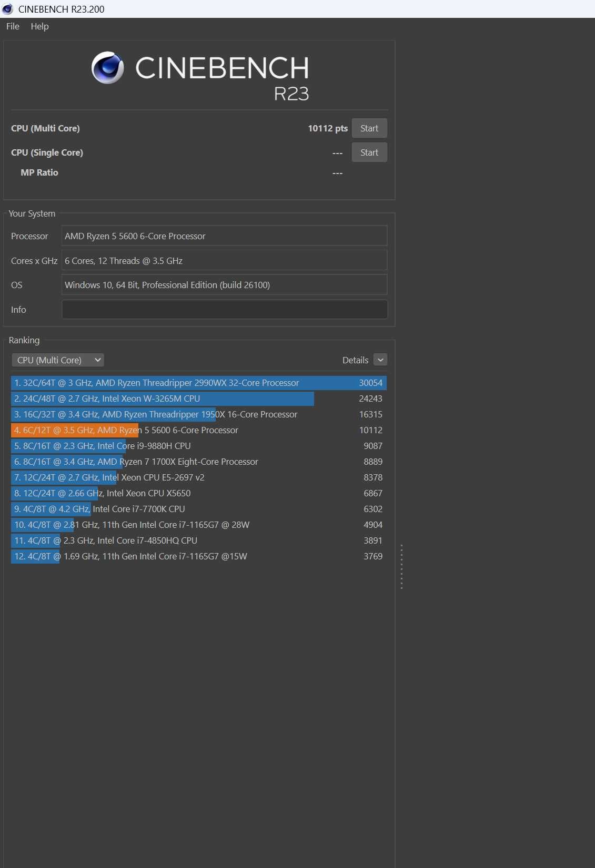The image size is (595, 868).
Task: Click the Details label in Ranking
Action: (x=355, y=360)
